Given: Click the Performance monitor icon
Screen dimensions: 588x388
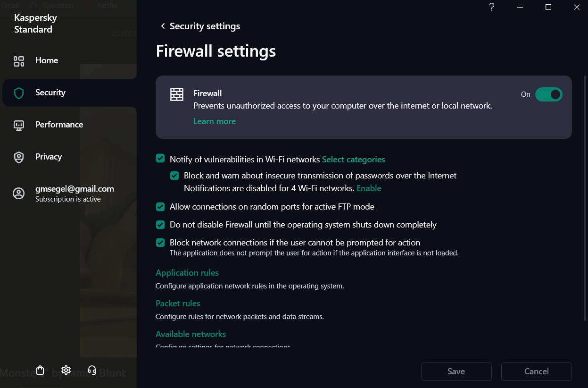Looking at the screenshot, I should (19, 125).
